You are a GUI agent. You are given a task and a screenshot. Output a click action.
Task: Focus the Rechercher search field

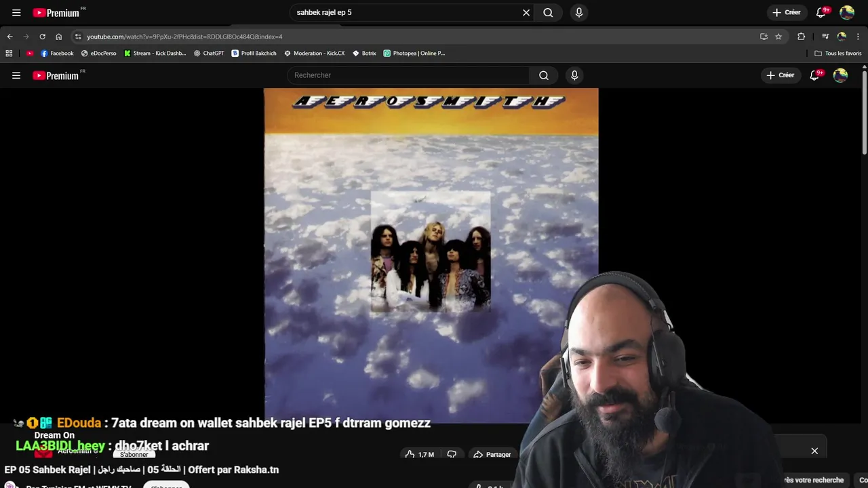click(x=408, y=75)
